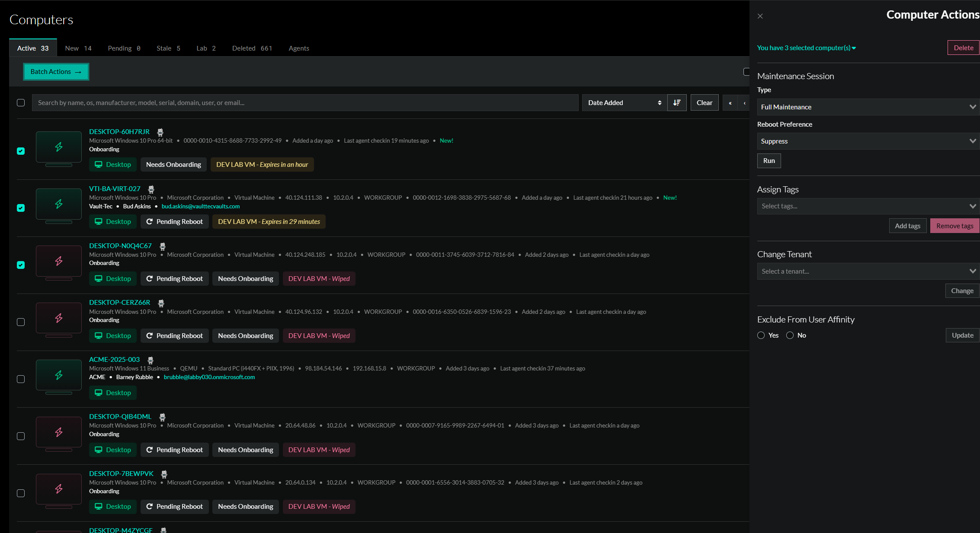Viewport: 980px width, 533px height.
Task: Toggle the select-all computers checkbox
Action: 21,103
